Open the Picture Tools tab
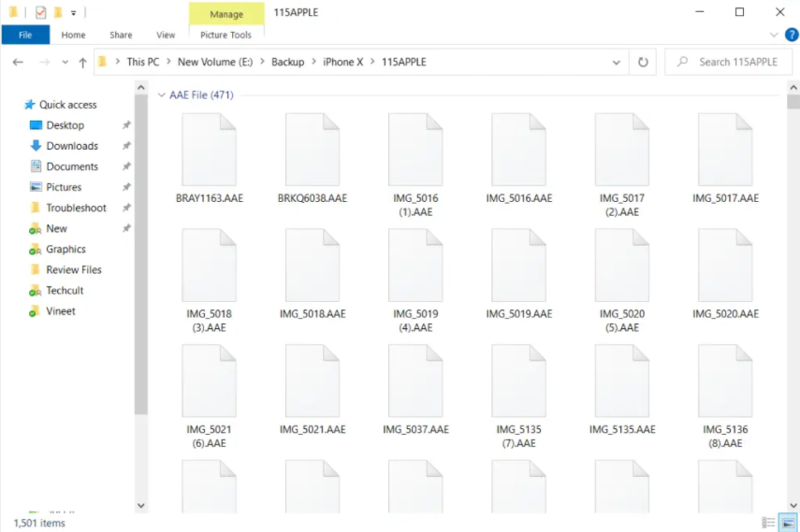The image size is (800, 532). coord(226,35)
